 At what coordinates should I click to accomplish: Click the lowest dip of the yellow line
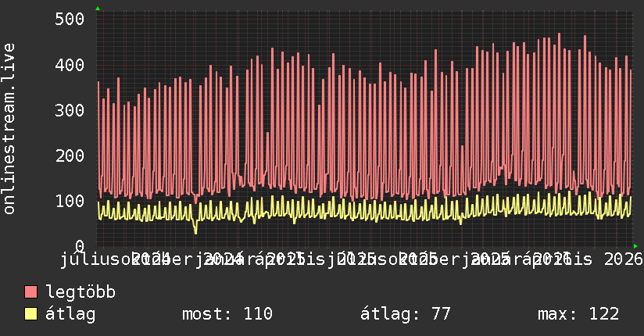195,233
